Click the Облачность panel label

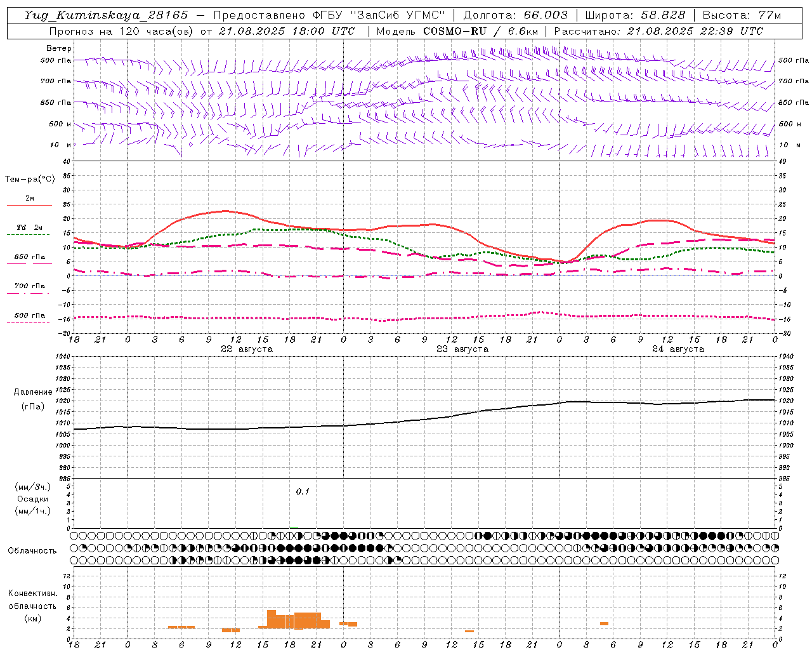pyautogui.click(x=32, y=550)
